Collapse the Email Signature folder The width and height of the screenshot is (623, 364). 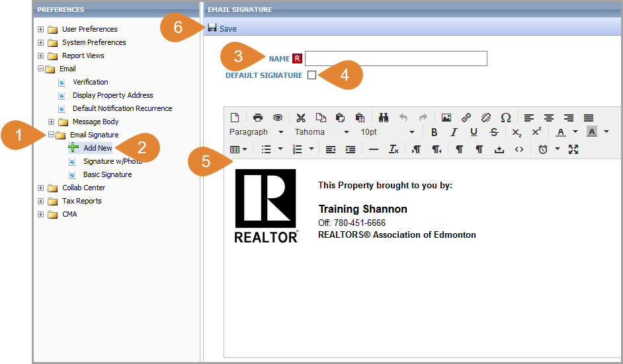(x=51, y=135)
